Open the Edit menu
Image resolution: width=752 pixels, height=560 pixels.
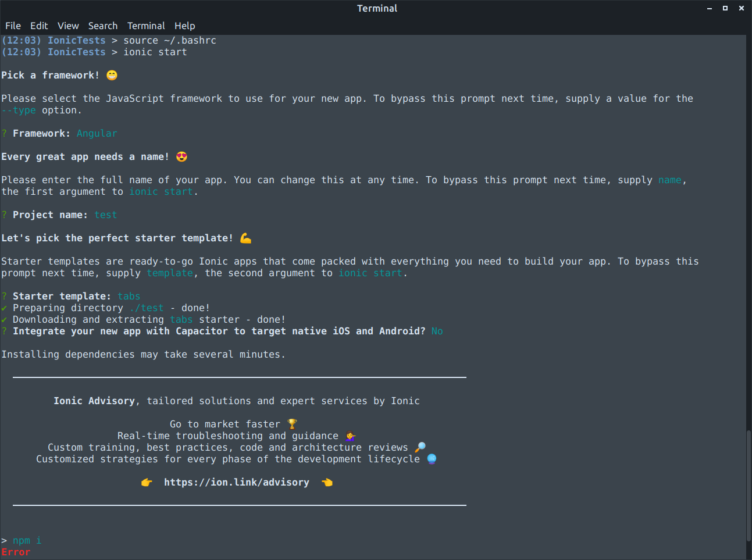coord(39,26)
